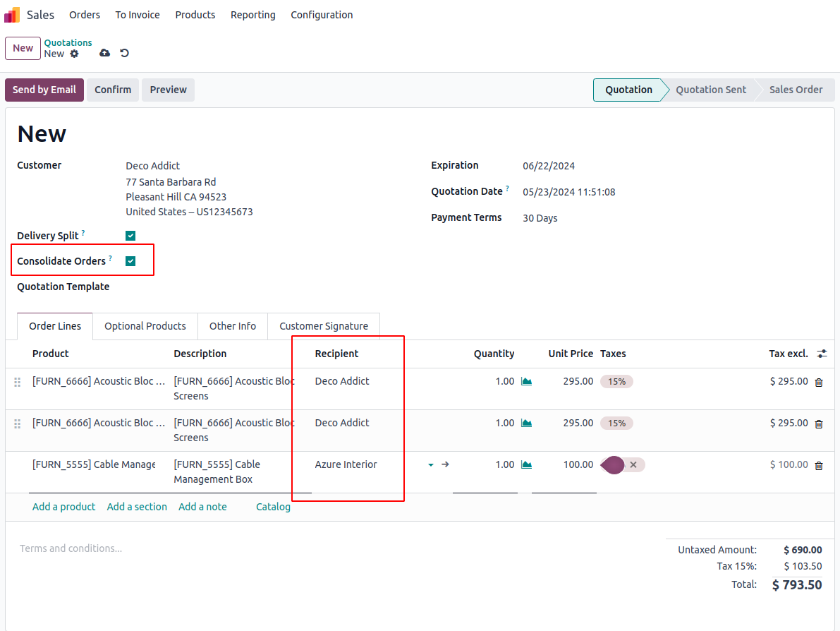Delete the Cable Management Box line
The image size is (840, 631).
pyautogui.click(x=819, y=466)
